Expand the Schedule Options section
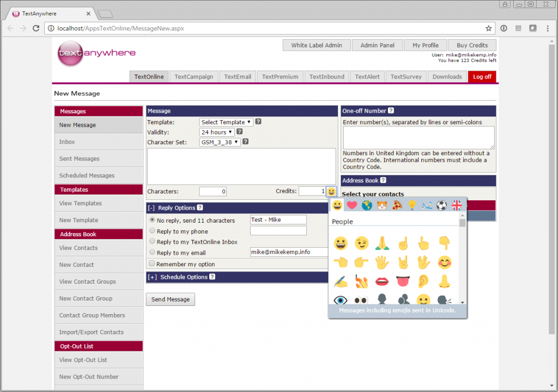This screenshot has height=392, width=558. pos(152,277)
